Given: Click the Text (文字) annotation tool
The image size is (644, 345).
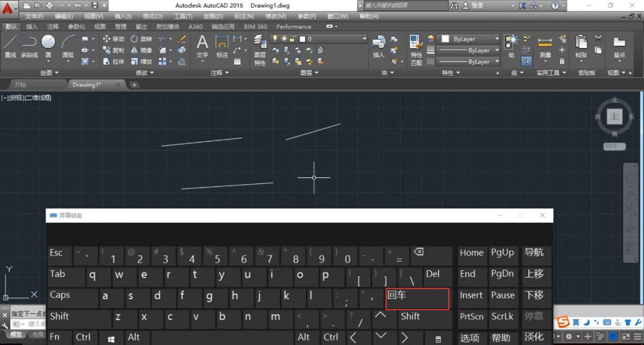Looking at the screenshot, I should pyautogui.click(x=202, y=45).
